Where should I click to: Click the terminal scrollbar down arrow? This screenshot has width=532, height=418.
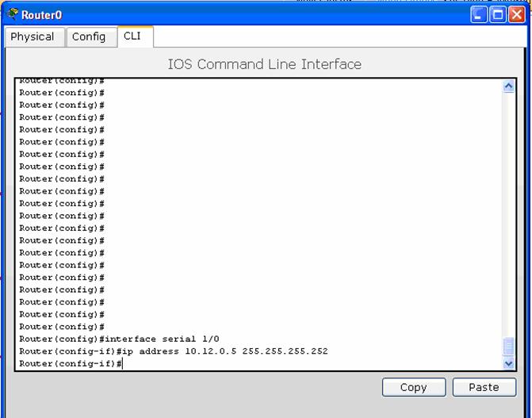pyautogui.click(x=509, y=363)
